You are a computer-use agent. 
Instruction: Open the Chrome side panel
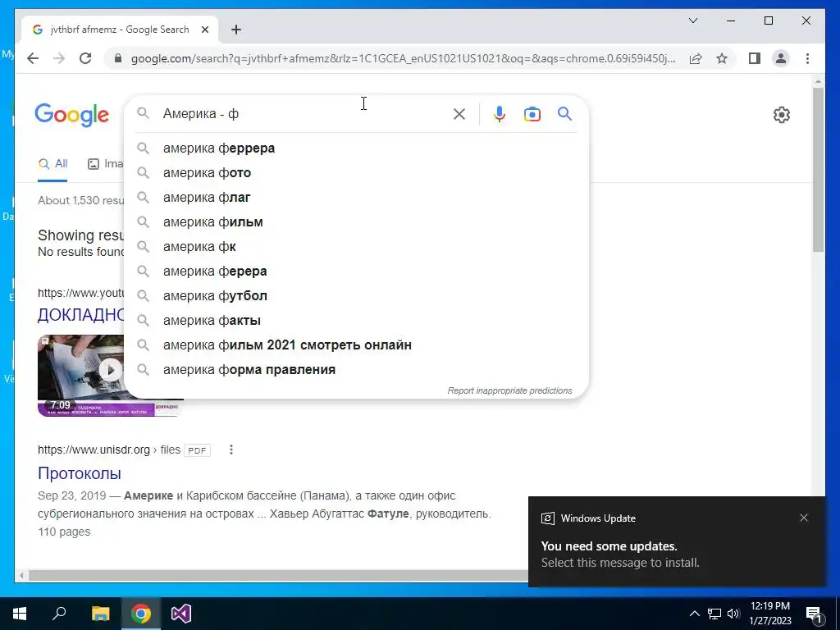pos(755,58)
